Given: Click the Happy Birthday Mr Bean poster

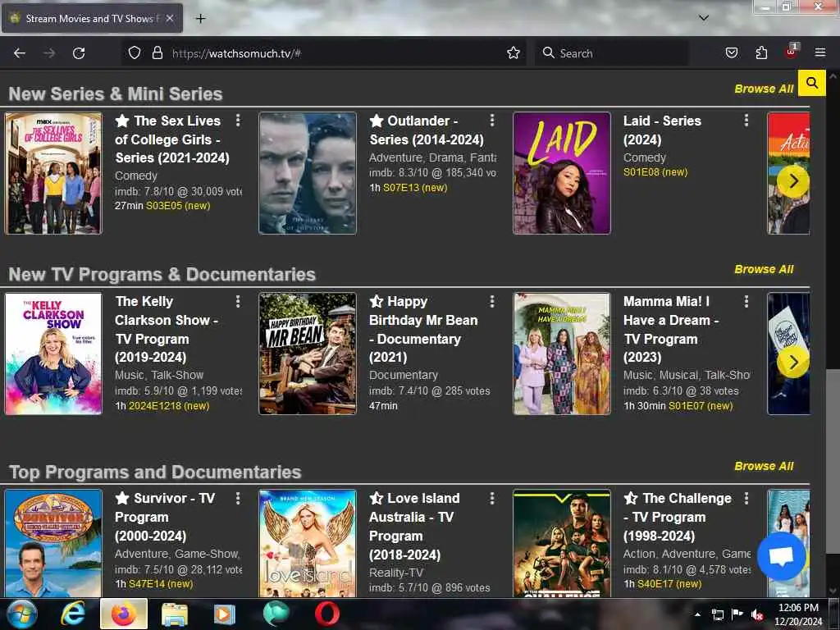Looking at the screenshot, I should [x=308, y=354].
